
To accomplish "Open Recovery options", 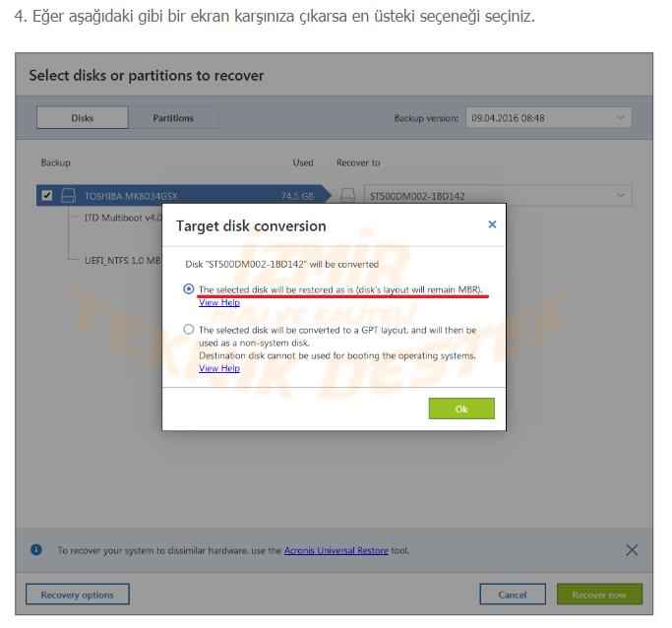I will click(77, 595).
